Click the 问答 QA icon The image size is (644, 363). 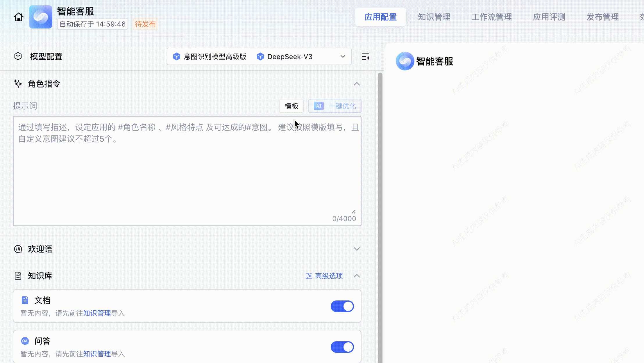point(25,341)
